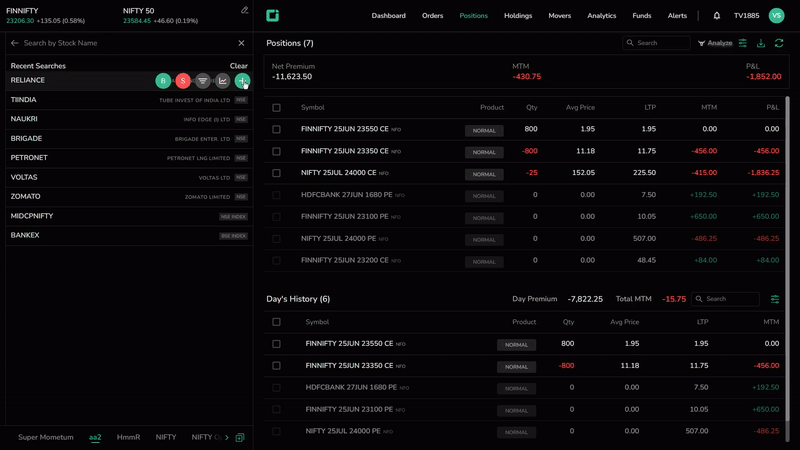Open the Analytics tab
800x450 pixels.
point(602,16)
